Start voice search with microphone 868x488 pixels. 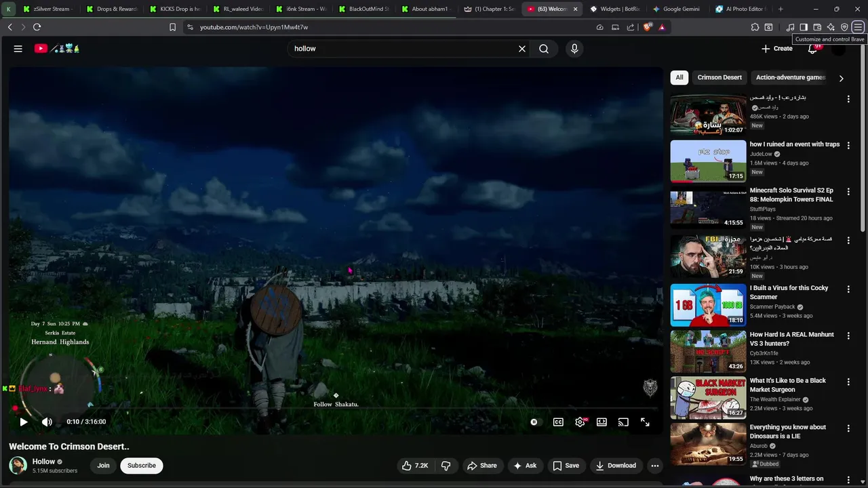(x=574, y=49)
